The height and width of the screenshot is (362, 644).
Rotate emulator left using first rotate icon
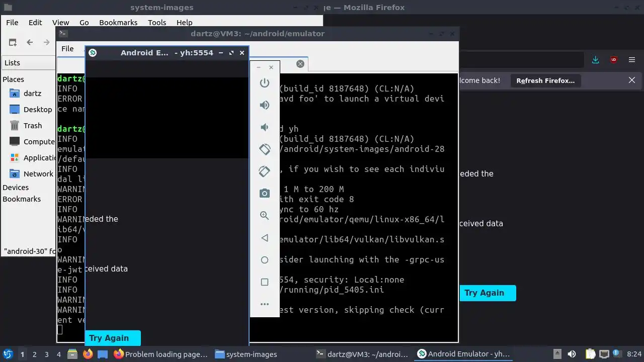265,149
